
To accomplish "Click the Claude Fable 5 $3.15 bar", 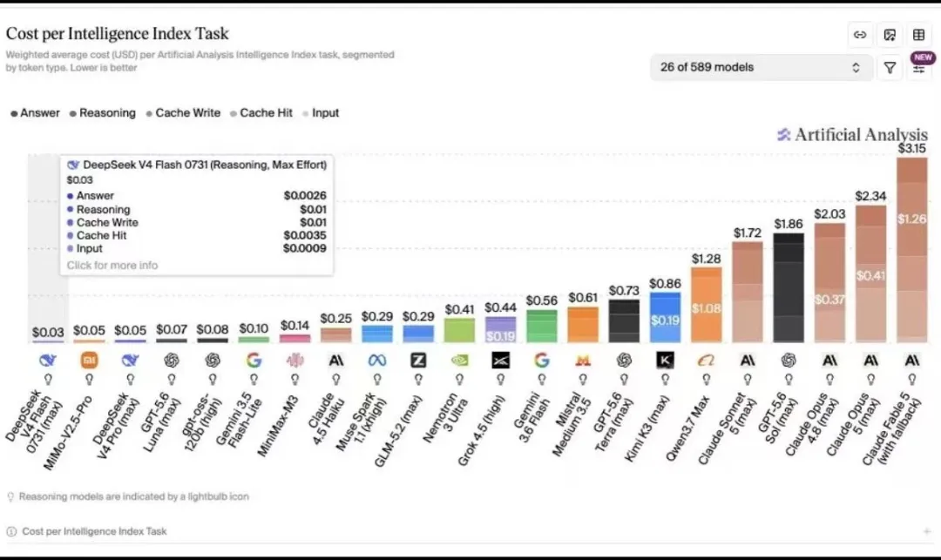I will point(911,249).
